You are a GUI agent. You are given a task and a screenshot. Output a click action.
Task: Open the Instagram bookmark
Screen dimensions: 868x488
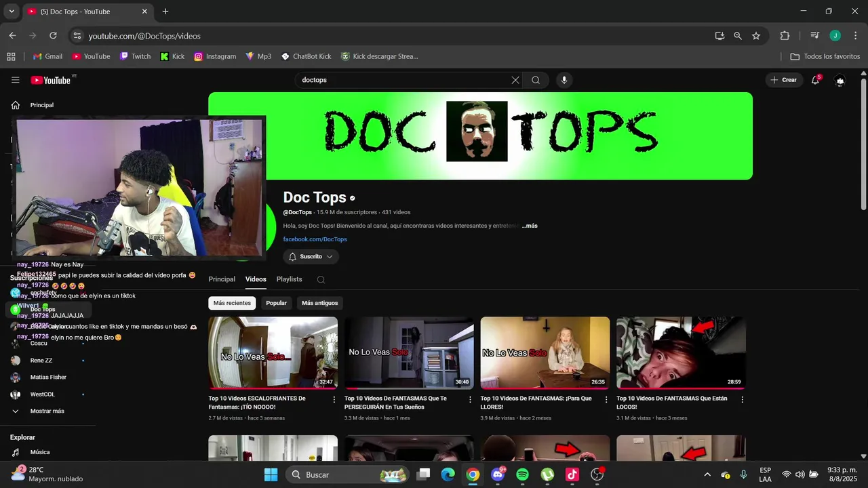(215, 56)
